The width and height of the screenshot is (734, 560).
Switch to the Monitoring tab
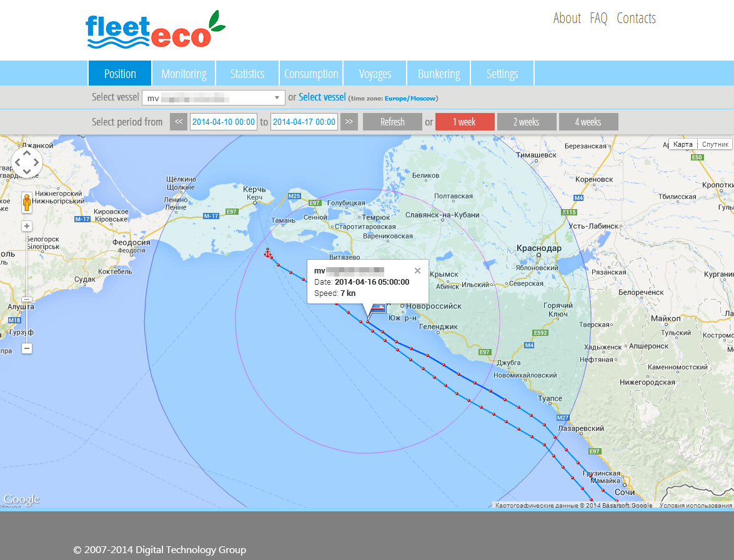pos(184,74)
